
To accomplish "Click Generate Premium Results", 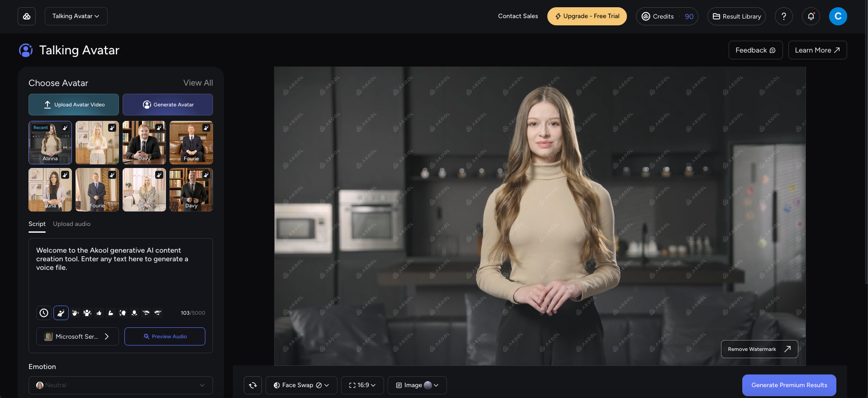I will click(789, 385).
